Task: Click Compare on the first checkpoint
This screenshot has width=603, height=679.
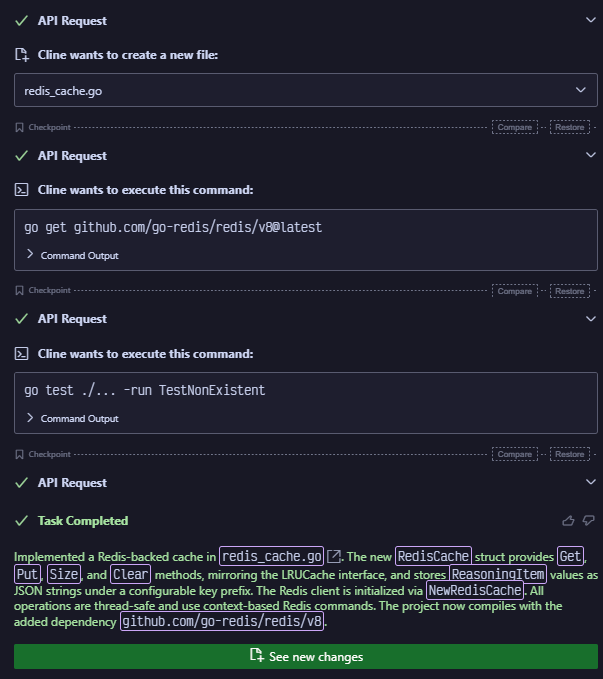Action: (x=515, y=127)
